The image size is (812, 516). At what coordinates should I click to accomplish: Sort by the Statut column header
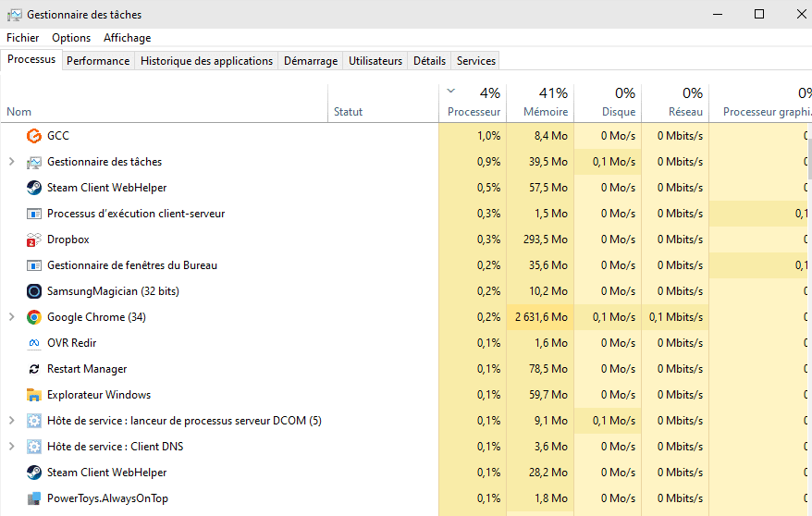pos(383,104)
